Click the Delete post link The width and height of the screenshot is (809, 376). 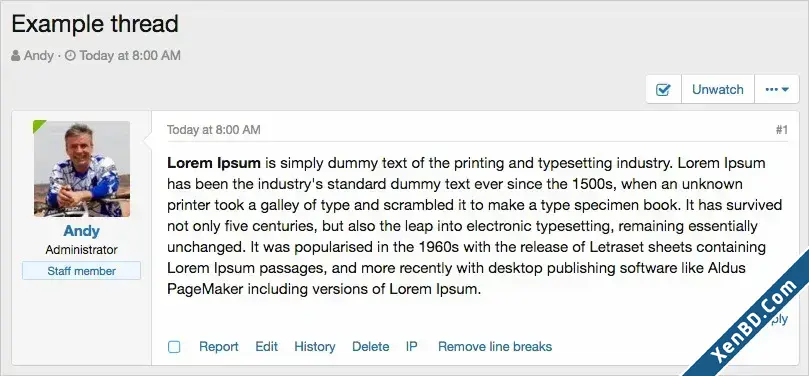[x=370, y=347]
